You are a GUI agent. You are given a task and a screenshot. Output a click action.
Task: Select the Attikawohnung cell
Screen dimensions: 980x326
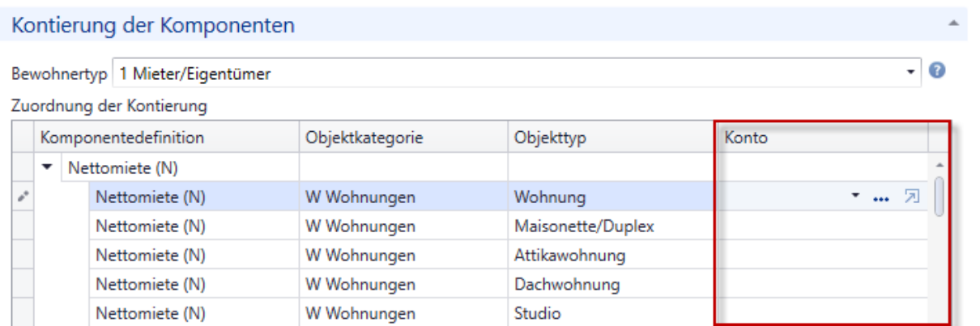pos(611,256)
